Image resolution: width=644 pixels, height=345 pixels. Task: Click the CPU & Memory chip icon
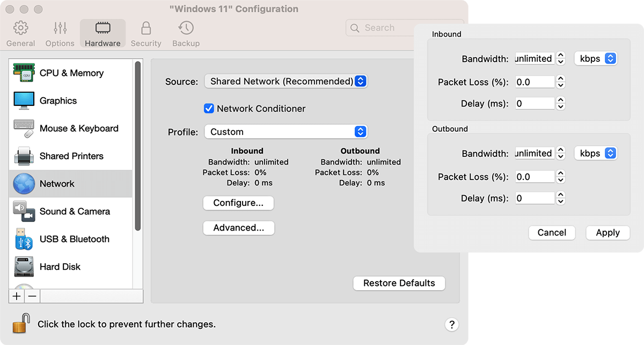(x=24, y=73)
